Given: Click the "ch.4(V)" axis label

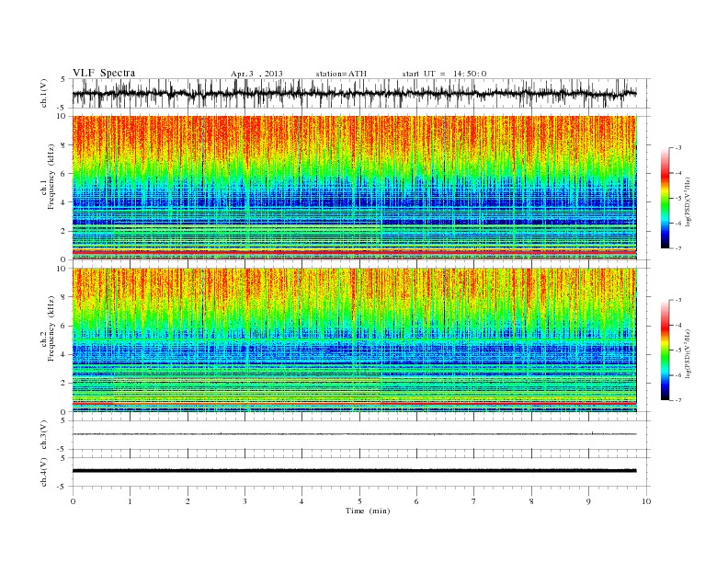Looking at the screenshot, I should coord(44,472).
